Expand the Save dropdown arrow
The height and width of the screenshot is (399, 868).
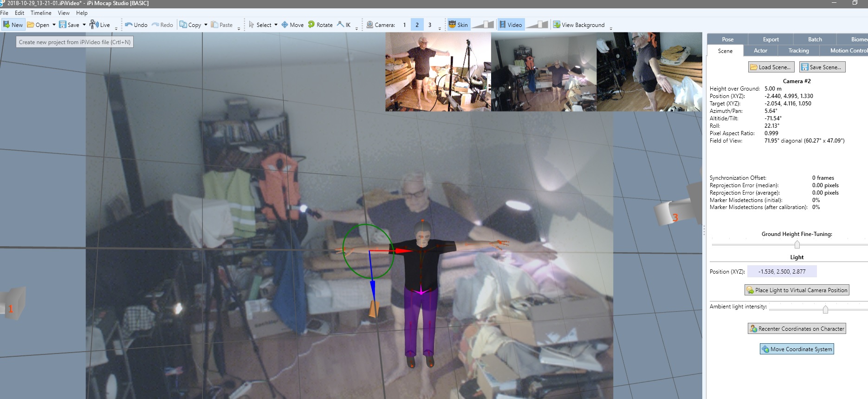(84, 25)
